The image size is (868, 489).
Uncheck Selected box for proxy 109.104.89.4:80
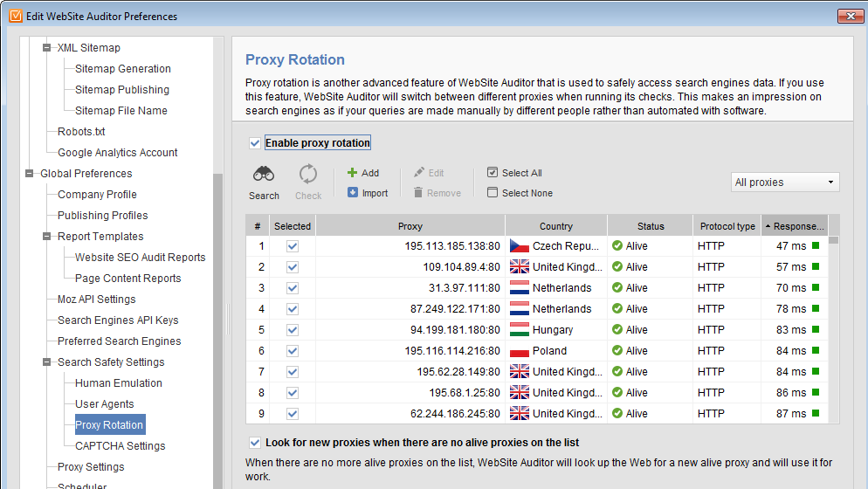point(293,267)
